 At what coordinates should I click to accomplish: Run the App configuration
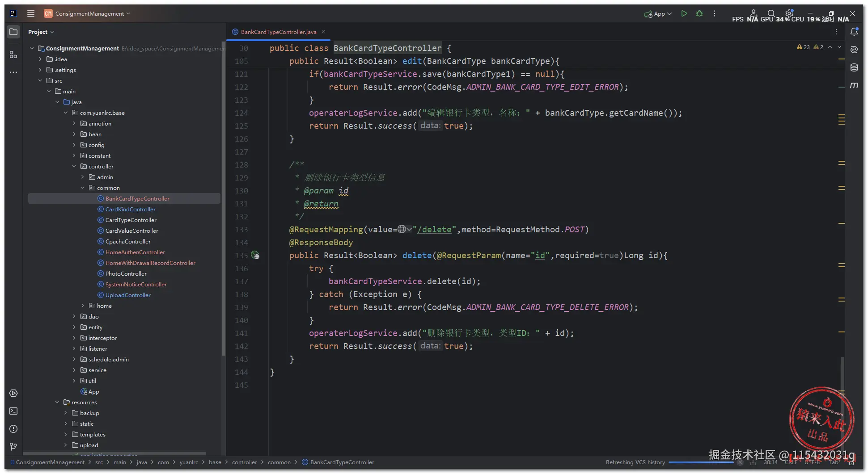click(x=684, y=14)
